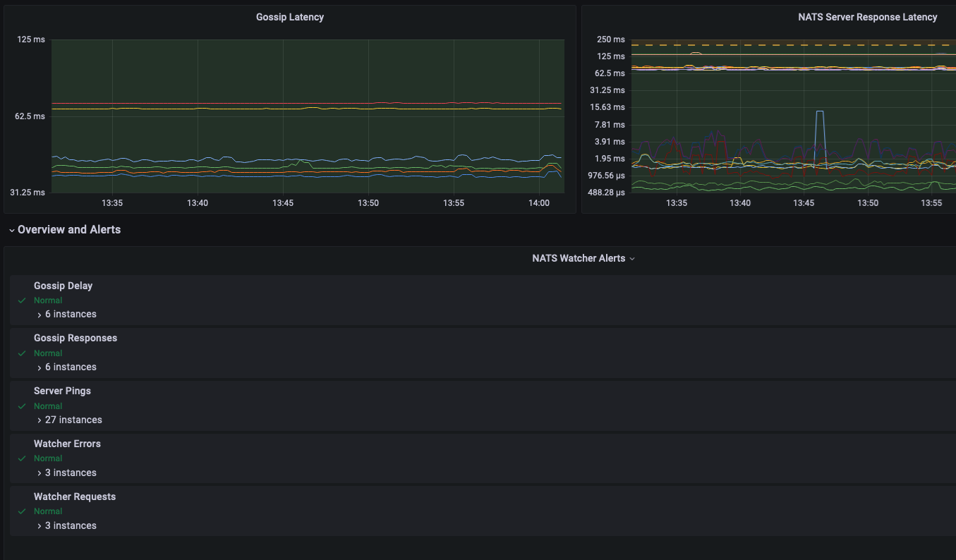Click the 62.5 ms label on Gossip Latency

(x=30, y=116)
